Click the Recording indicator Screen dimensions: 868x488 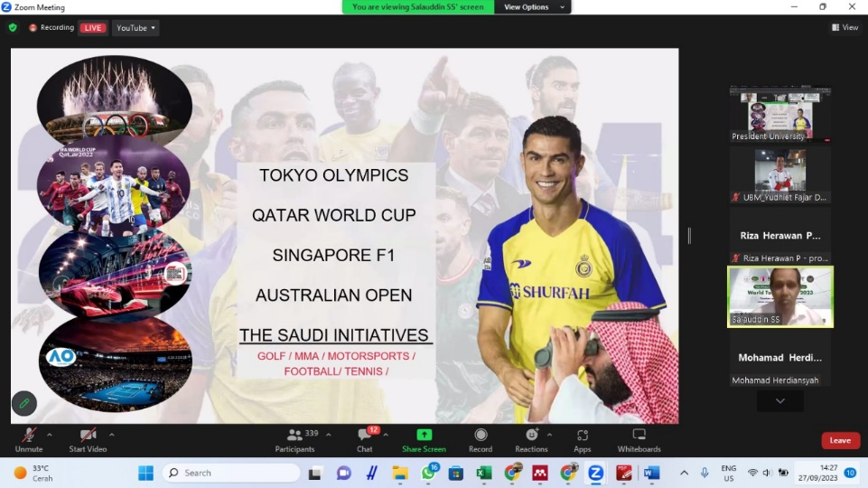pyautogui.click(x=51, y=27)
